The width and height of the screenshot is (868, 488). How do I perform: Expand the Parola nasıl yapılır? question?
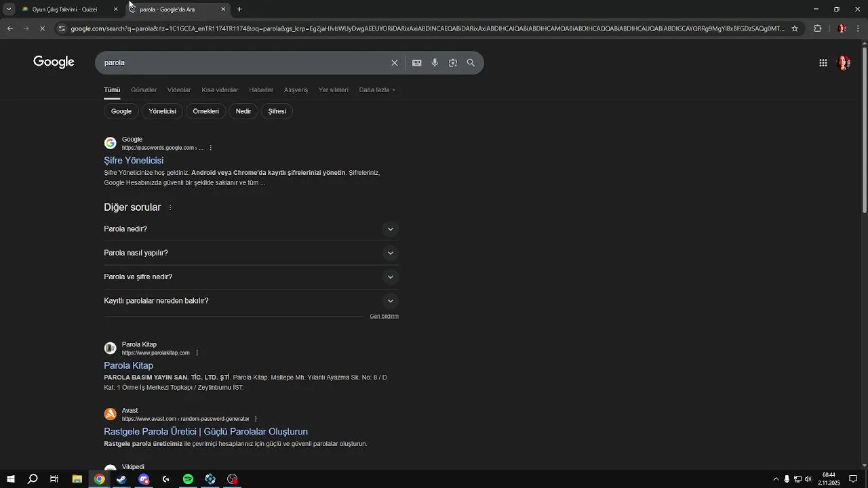[x=251, y=253]
